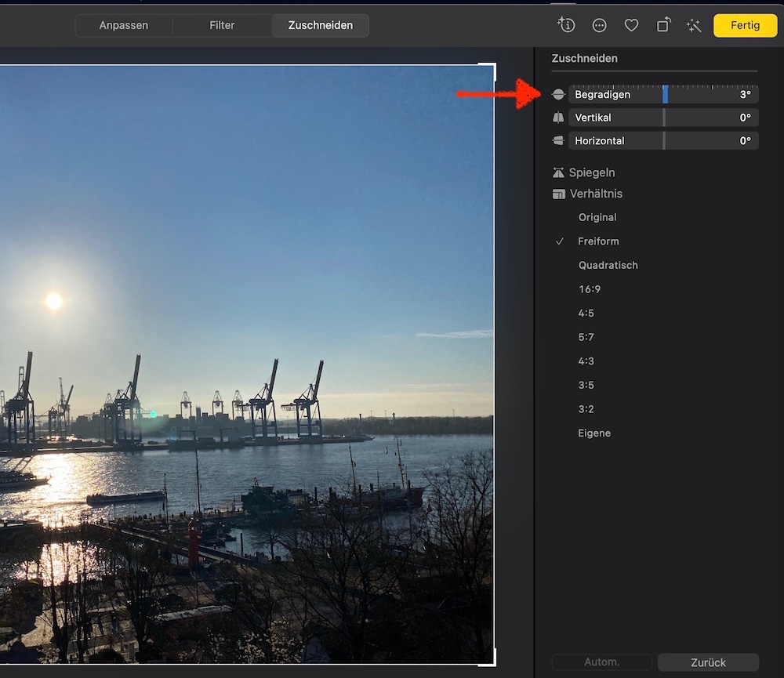Image resolution: width=784 pixels, height=678 pixels.
Task: Select the Quadratisch aspect ratio
Action: pos(608,265)
